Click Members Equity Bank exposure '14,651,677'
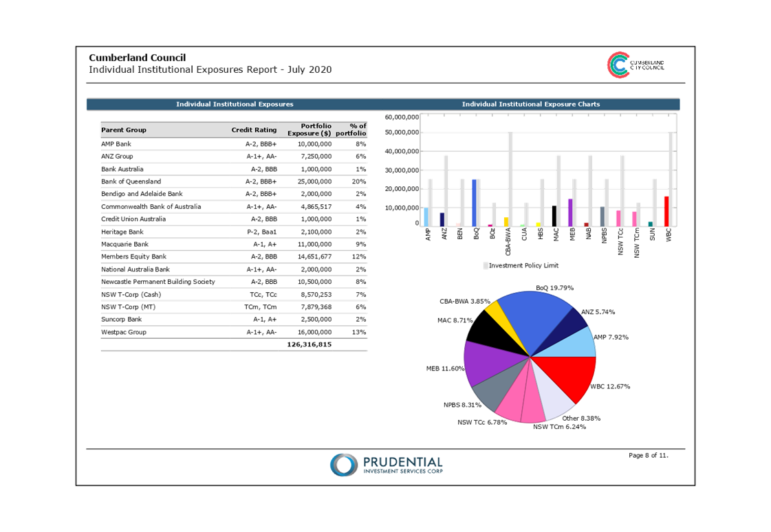Viewport: 771px width, 532px height. click(x=315, y=256)
